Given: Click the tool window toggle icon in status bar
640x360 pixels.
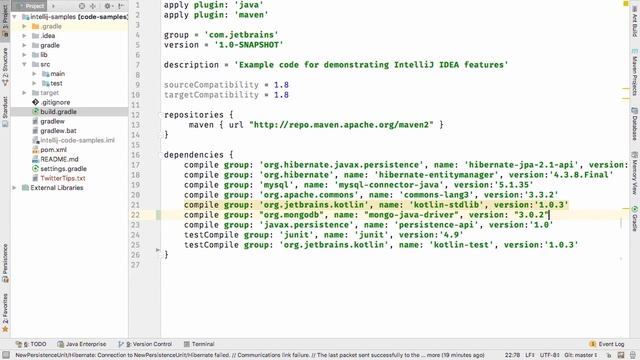Looking at the screenshot, I should [x=6, y=355].
